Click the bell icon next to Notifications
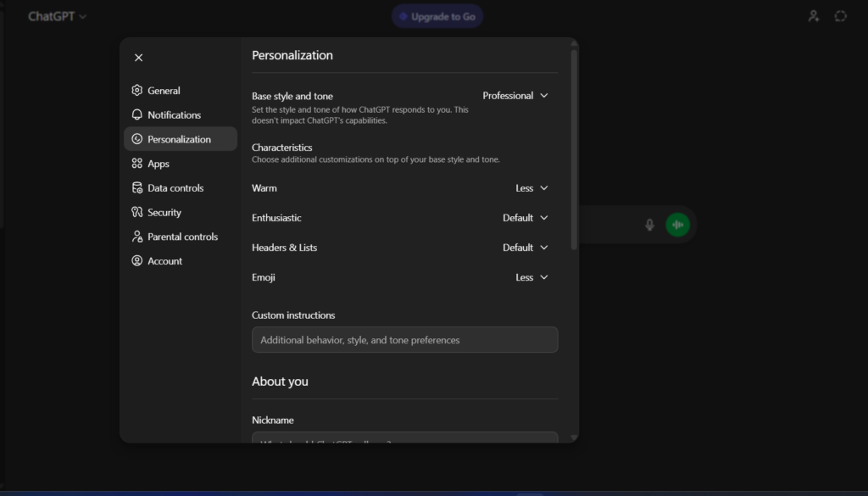This screenshot has width=868, height=496. (x=137, y=114)
